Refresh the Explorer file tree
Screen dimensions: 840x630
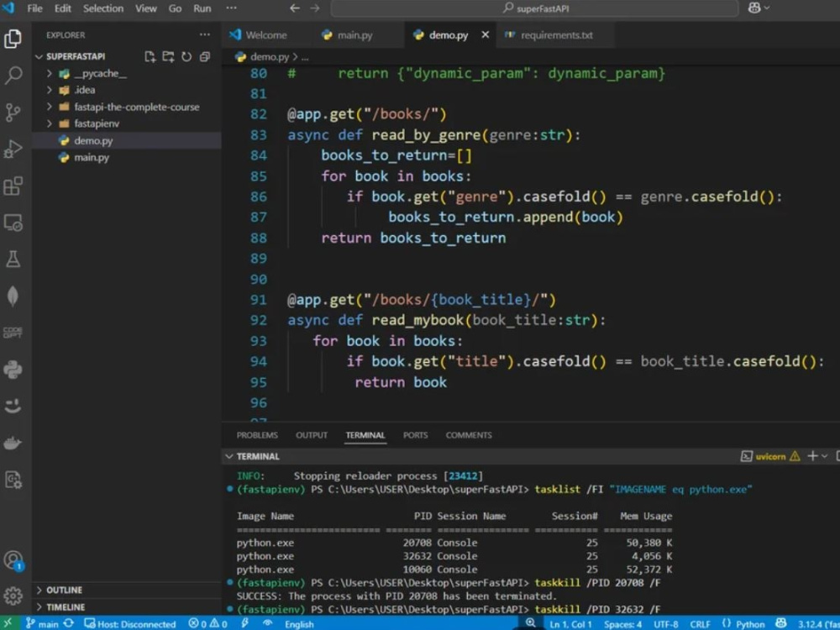(x=186, y=57)
